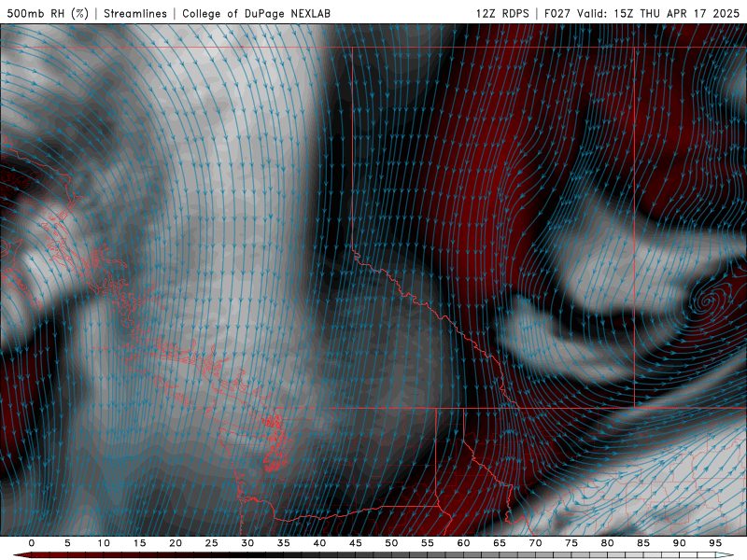Click the 60 label on the colorbar

[463, 543]
